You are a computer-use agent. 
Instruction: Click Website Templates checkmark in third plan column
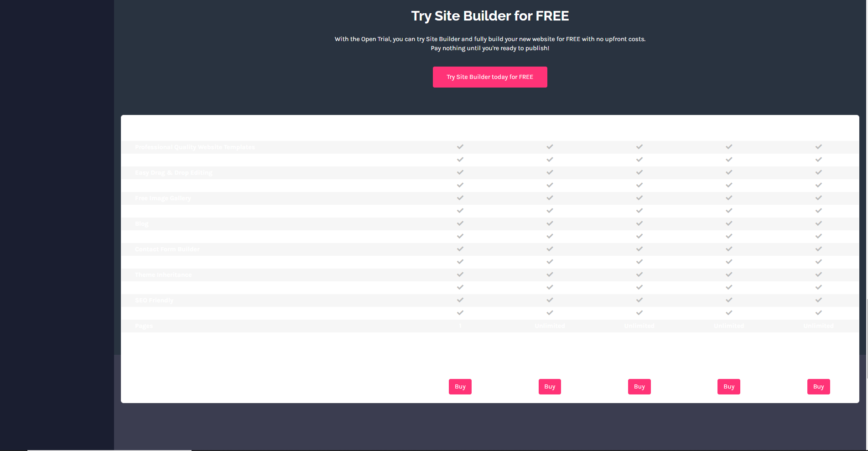point(639,147)
